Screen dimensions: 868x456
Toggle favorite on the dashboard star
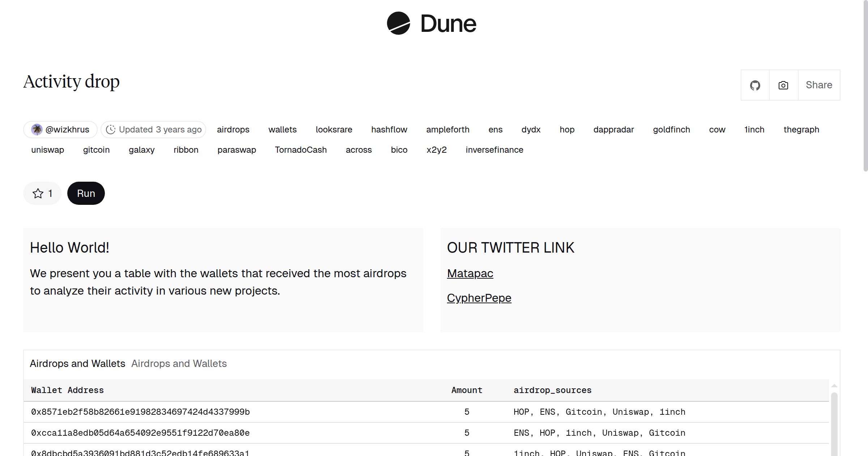click(42, 193)
